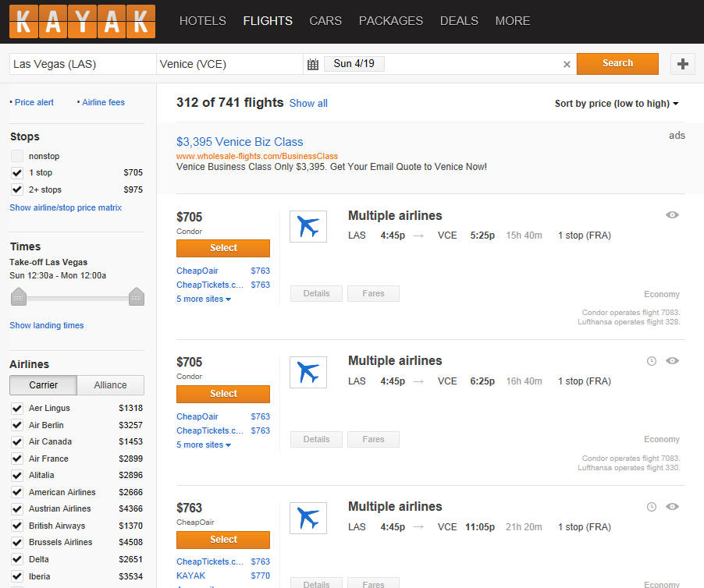Open the More menu
The height and width of the screenshot is (588, 704).
point(512,21)
